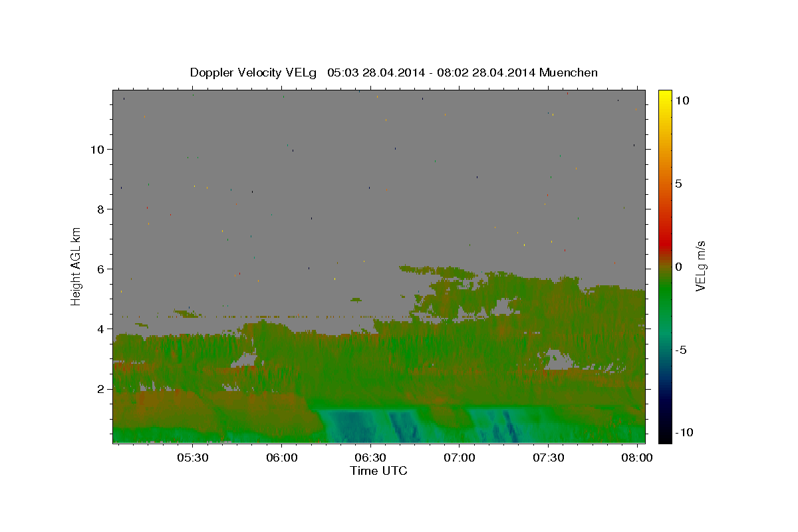Click the 'VELg m/s' colorbar label
The height and width of the screenshot is (532, 798).
pos(700,265)
